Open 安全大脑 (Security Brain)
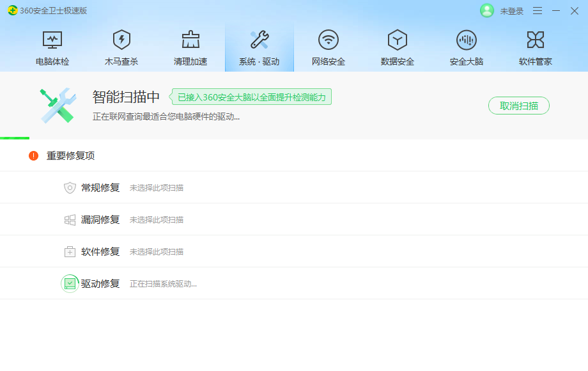This screenshot has height=371, width=588. [466, 46]
